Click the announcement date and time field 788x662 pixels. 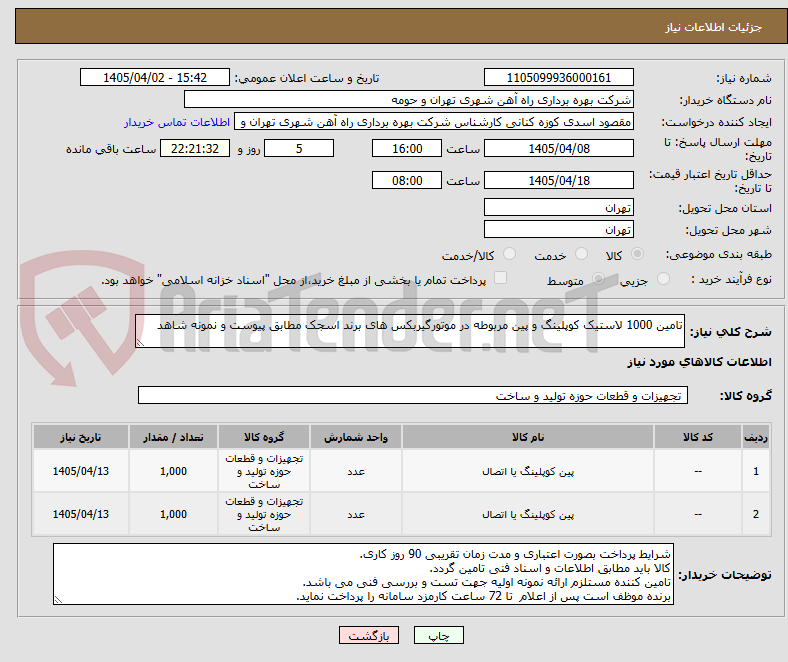(x=155, y=78)
